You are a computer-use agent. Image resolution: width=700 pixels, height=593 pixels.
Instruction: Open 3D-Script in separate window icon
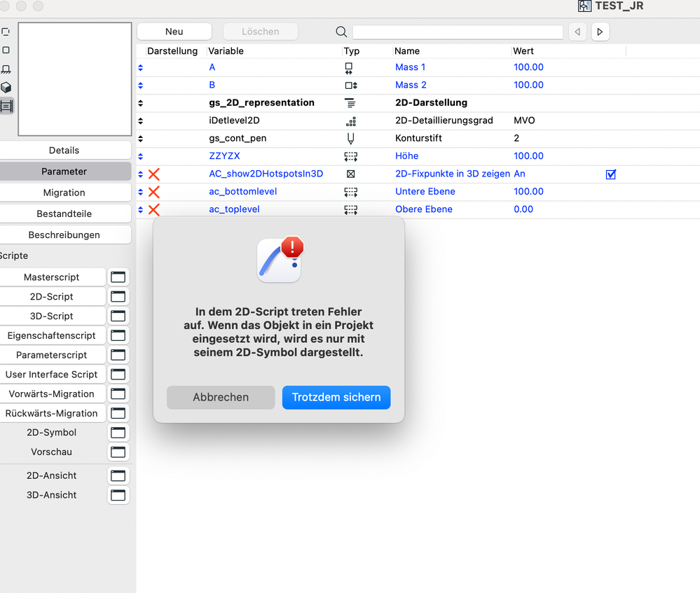click(x=118, y=316)
